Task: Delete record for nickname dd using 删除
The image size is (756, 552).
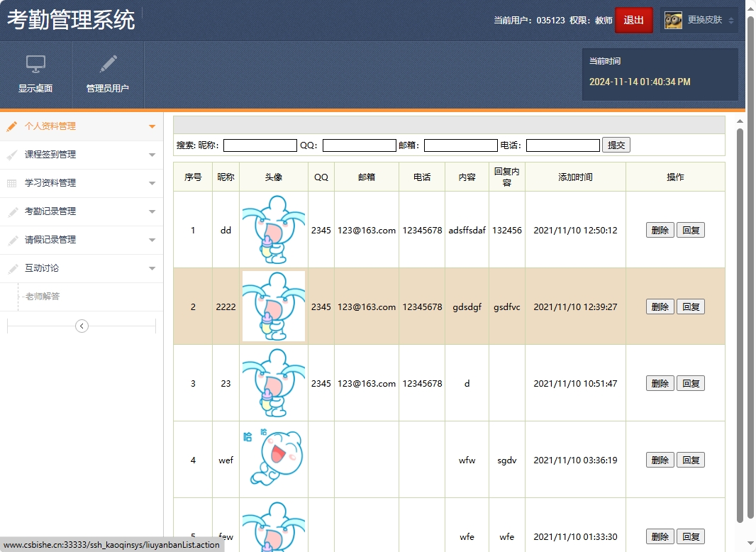Action: click(x=660, y=230)
